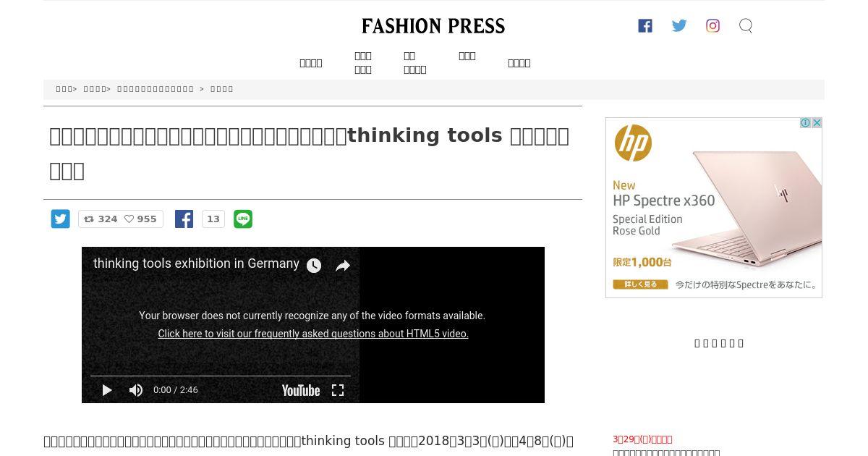The width and height of the screenshot is (868, 456).
Task: Open the HTML5 video FAQ link
Action: pyautogui.click(x=313, y=334)
